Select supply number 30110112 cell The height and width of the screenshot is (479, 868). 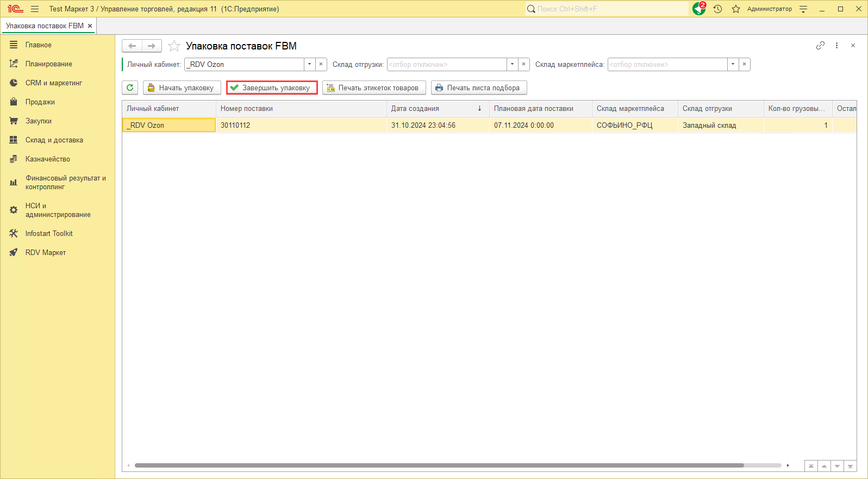click(301, 125)
